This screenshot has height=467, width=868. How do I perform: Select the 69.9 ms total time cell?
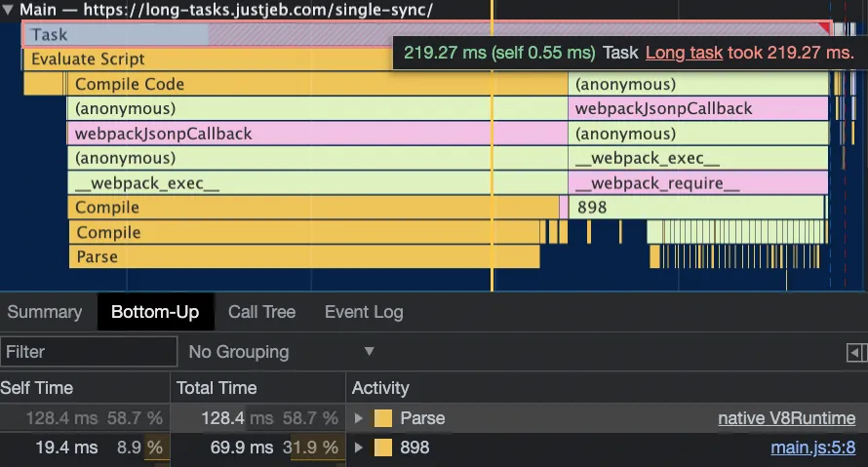[x=258, y=448]
